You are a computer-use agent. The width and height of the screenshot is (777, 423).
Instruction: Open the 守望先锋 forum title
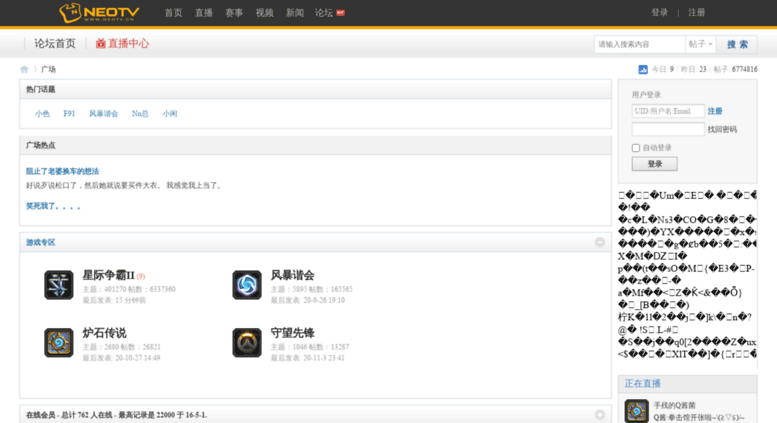[x=292, y=333]
